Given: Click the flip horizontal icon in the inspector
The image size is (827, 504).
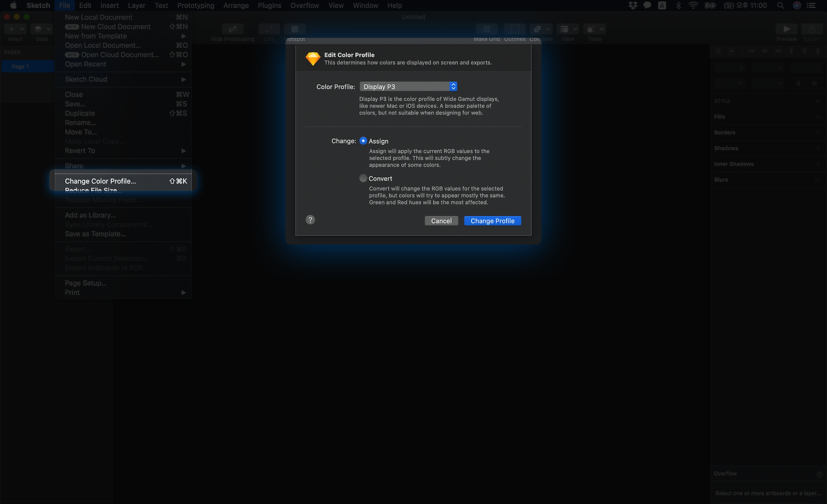Looking at the screenshot, I should click(x=799, y=83).
